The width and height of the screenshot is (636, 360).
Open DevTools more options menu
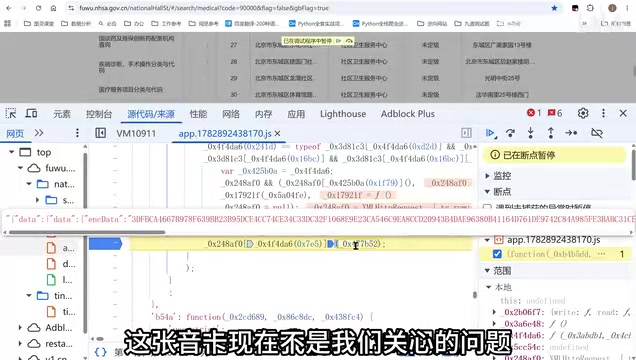pos(603,113)
